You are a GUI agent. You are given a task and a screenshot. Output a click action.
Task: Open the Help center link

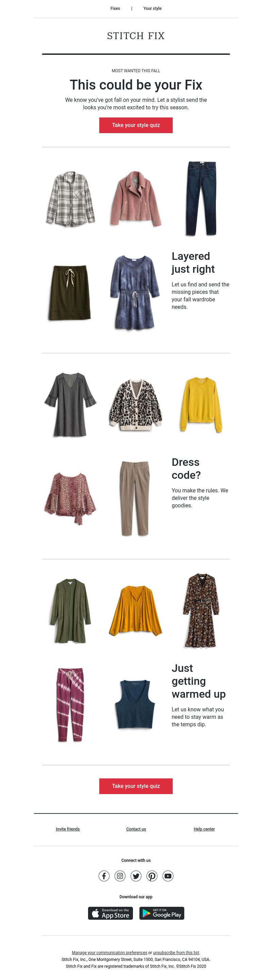(x=204, y=829)
